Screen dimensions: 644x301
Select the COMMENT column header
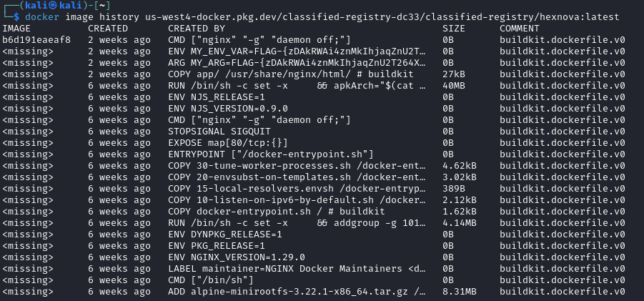click(520, 28)
